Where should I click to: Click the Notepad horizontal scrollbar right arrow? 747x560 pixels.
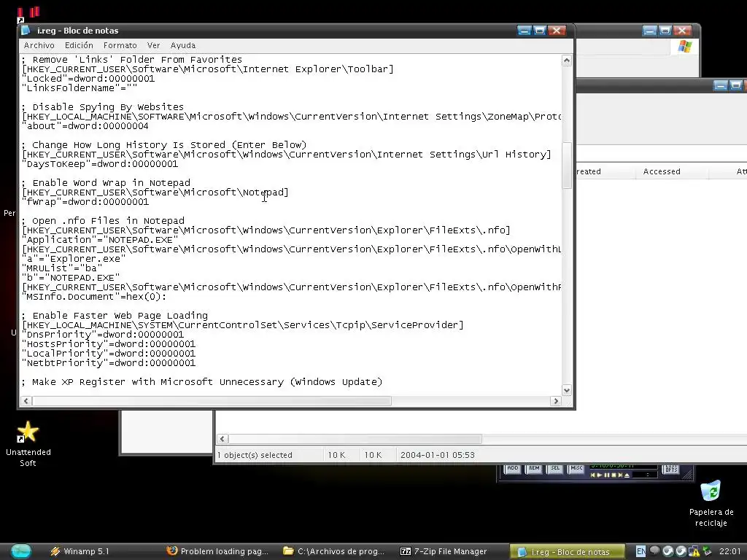(x=555, y=401)
